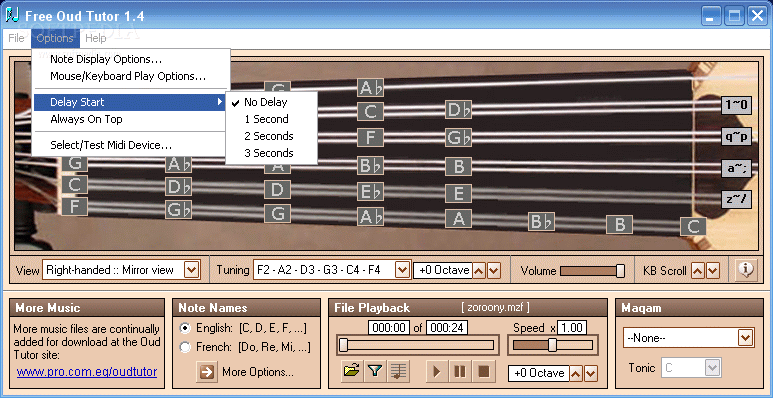Click the sheet notes icon in File Playback
This screenshot has height=398, width=773.
tap(398, 371)
